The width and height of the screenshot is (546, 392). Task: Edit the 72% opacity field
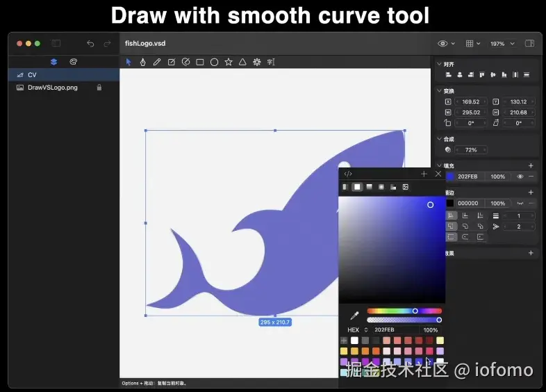point(471,150)
